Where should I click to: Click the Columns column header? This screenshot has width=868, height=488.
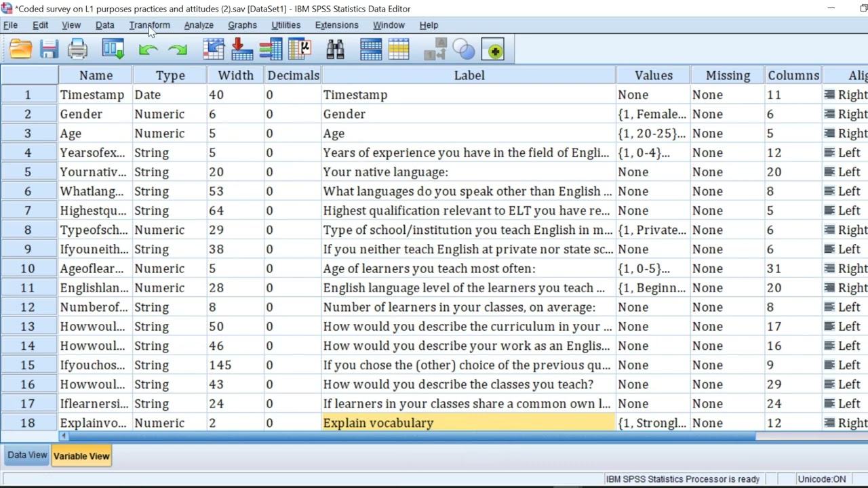[x=793, y=75]
